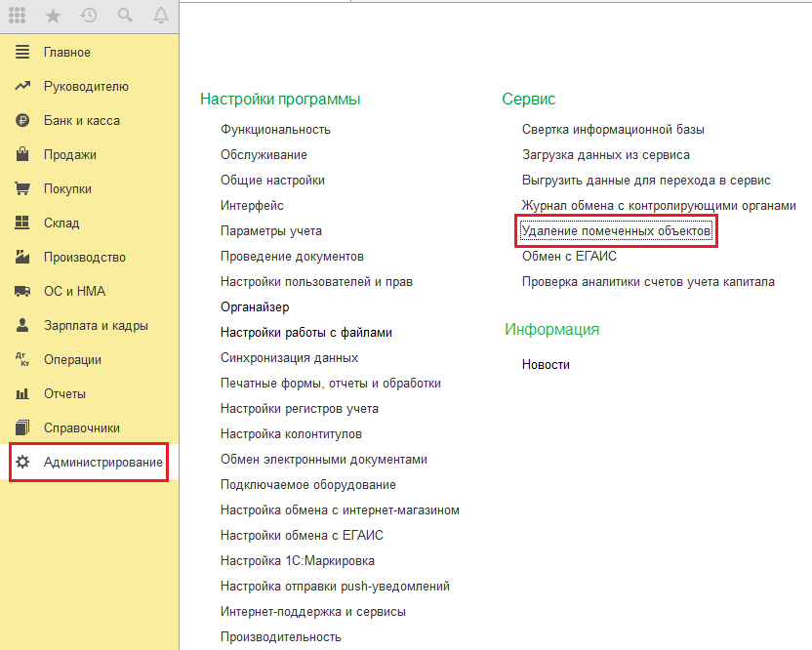
Task: Click the ruble icon for Банк и касса
Action: 22,121
